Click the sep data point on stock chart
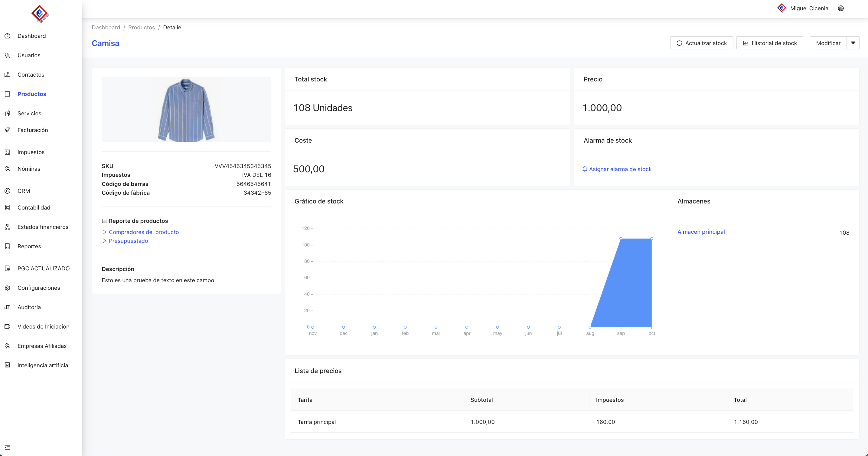Screen dimensions: 868x456 pos(621,239)
